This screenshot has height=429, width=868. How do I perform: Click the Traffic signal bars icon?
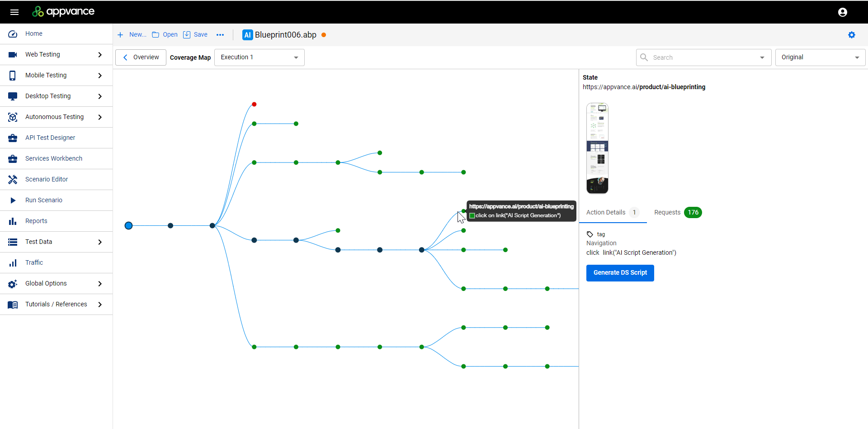click(13, 263)
